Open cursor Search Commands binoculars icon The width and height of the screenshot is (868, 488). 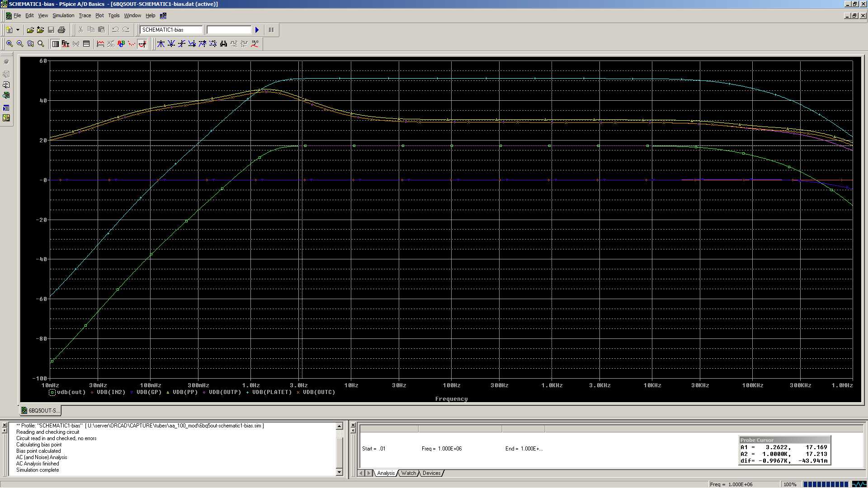pos(223,44)
